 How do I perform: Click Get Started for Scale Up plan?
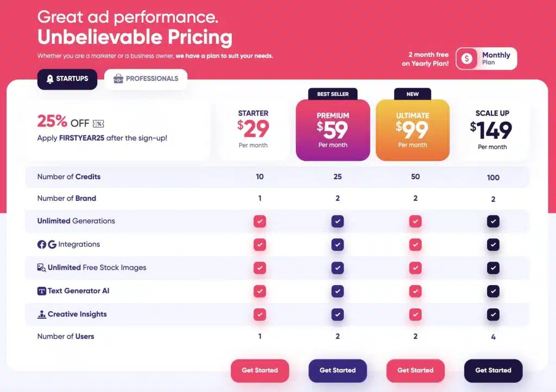tap(493, 371)
